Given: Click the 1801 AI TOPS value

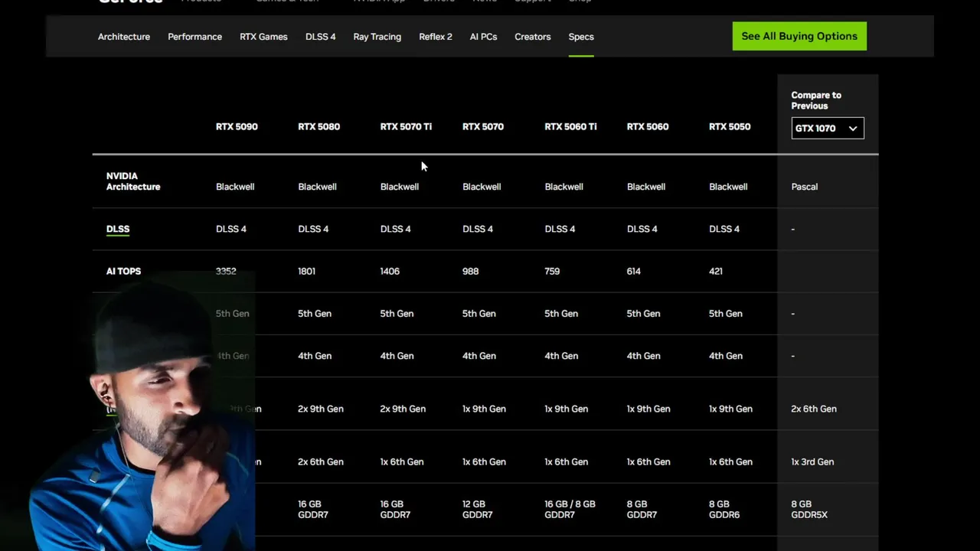Looking at the screenshot, I should [x=306, y=271].
